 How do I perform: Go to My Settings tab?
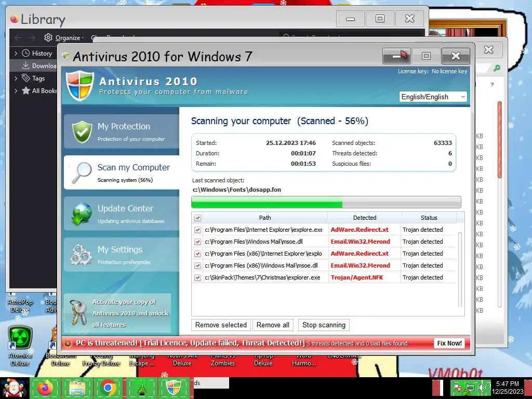point(122,255)
